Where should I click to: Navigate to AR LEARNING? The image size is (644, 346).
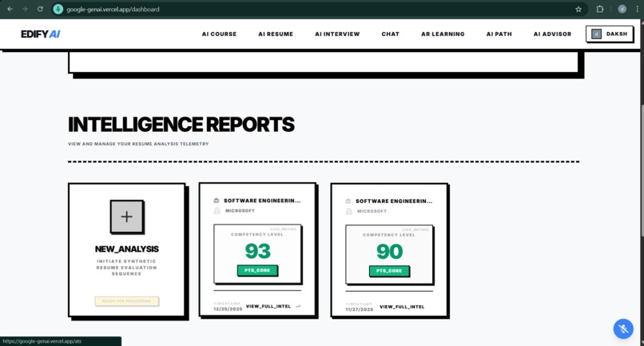point(443,34)
